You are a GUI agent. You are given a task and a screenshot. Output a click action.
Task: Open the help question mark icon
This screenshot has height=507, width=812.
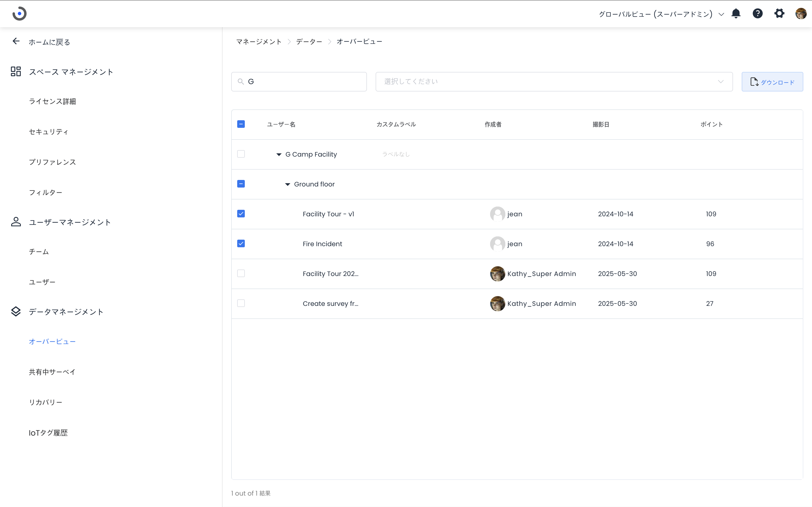pos(758,13)
